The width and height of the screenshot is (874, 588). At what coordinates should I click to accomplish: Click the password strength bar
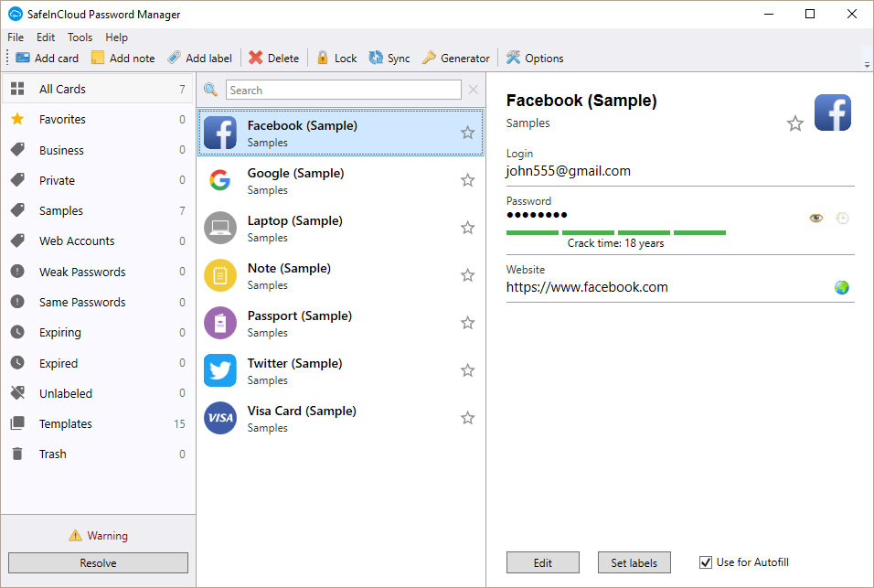(616, 232)
